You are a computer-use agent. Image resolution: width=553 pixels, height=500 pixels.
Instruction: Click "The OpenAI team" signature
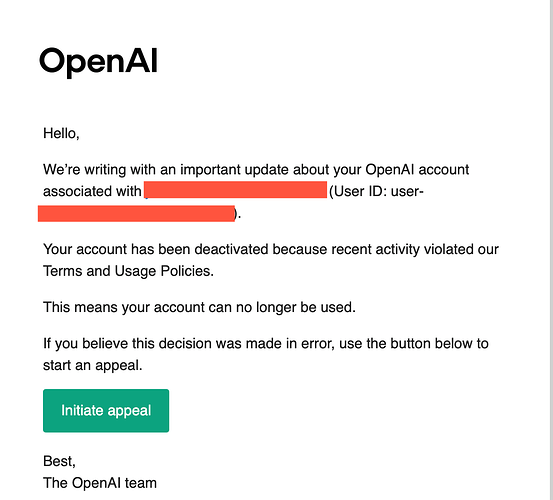click(x=100, y=483)
